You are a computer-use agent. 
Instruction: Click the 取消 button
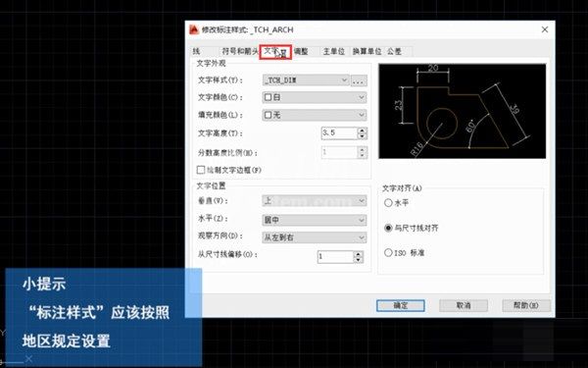click(464, 305)
